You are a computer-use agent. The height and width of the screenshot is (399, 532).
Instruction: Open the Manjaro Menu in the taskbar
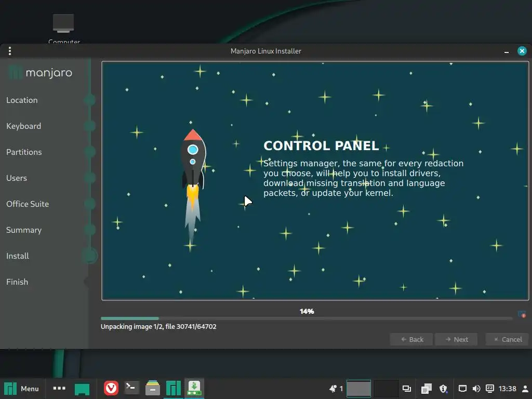[x=21, y=389]
